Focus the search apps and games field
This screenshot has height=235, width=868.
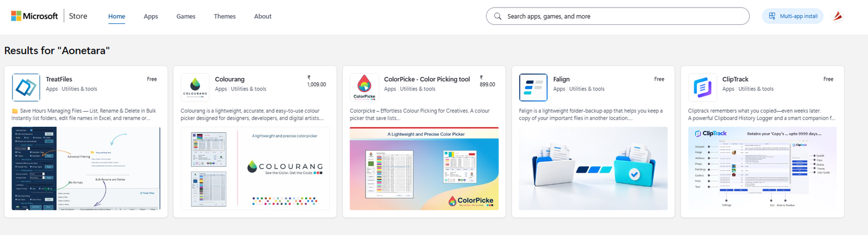pos(618,16)
